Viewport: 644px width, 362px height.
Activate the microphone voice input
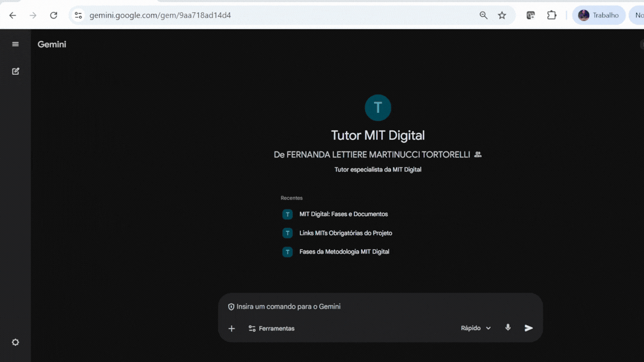click(508, 327)
